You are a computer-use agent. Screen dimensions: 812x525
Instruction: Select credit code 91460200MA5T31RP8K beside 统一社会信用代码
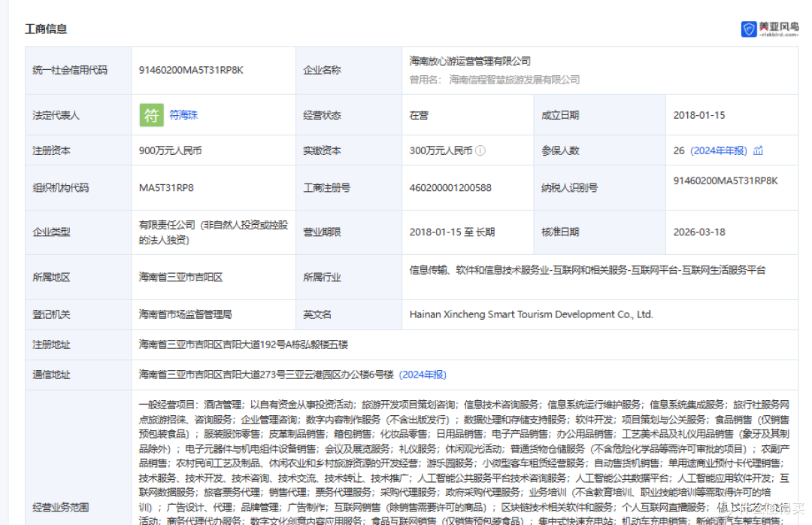coord(191,70)
